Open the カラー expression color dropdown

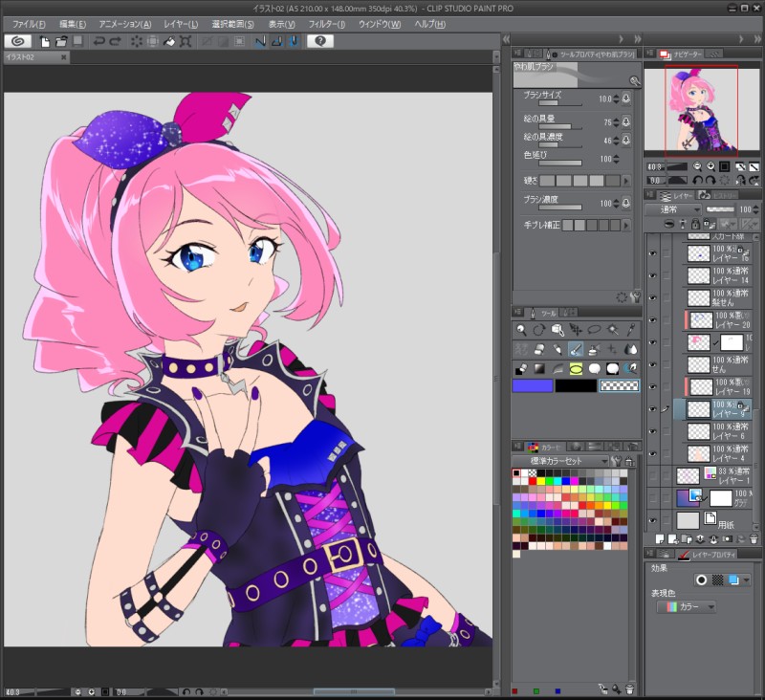[x=686, y=607]
